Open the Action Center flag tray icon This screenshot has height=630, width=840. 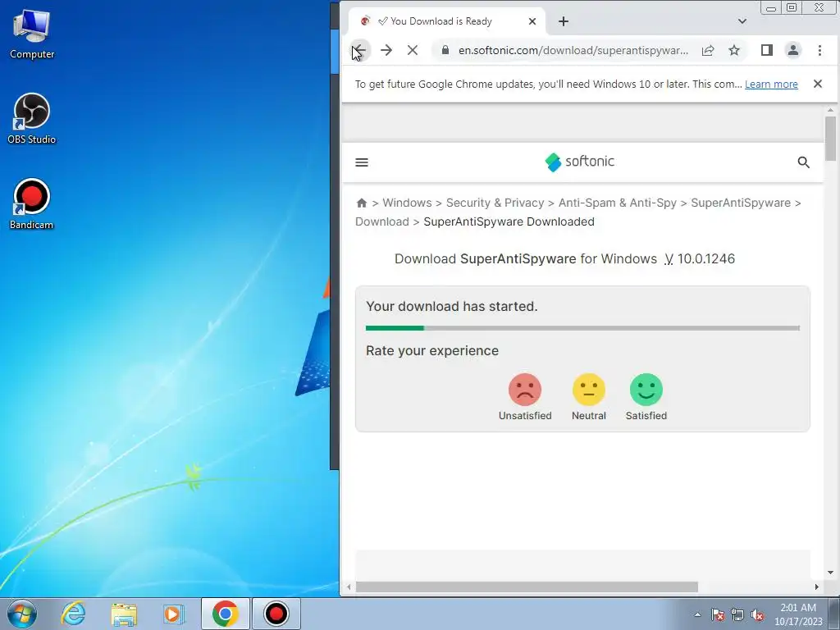[717, 614]
